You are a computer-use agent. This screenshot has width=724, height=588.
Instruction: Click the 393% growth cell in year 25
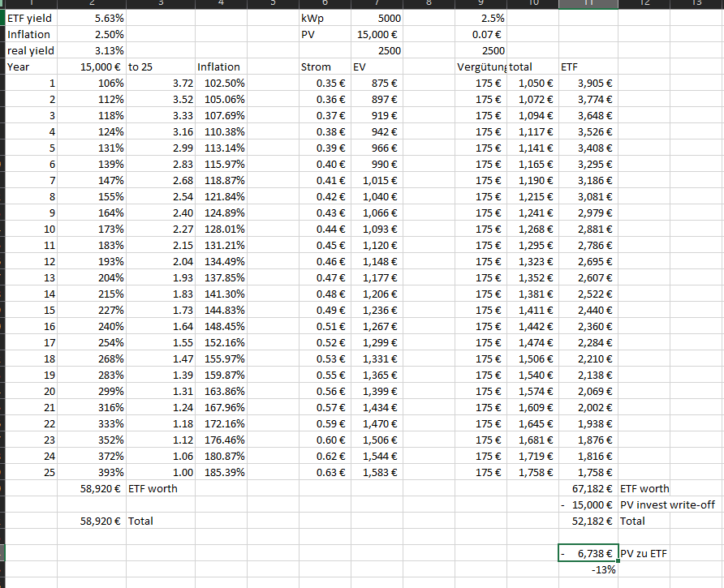pyautogui.click(x=97, y=472)
